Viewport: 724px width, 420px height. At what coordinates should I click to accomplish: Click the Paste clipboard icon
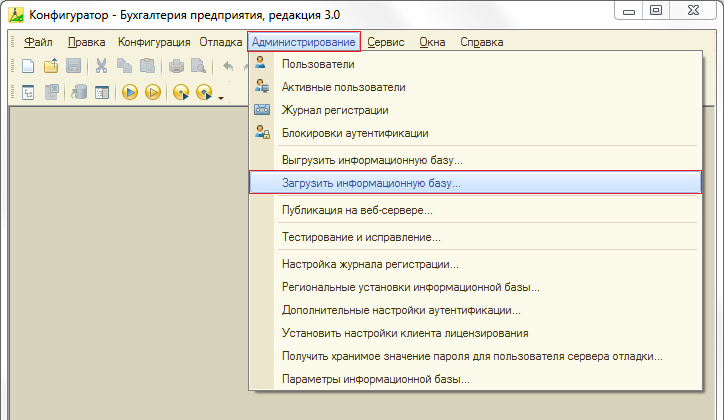pyautogui.click(x=147, y=66)
